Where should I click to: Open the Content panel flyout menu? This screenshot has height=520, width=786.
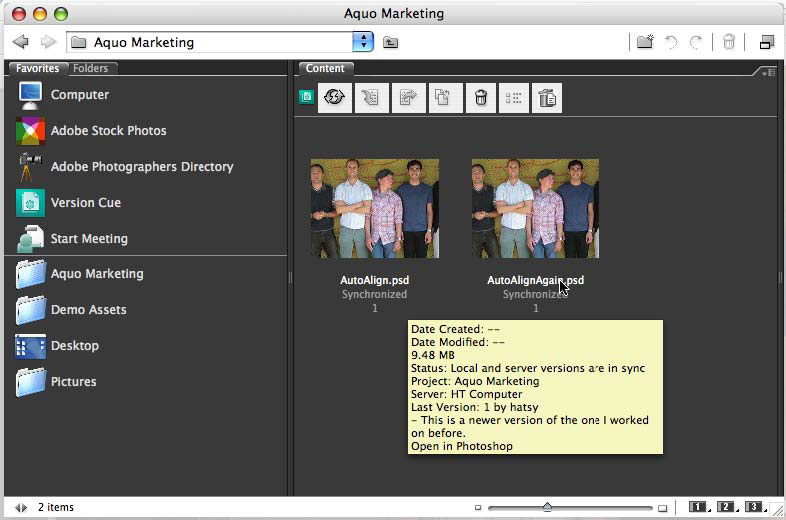[x=768, y=73]
